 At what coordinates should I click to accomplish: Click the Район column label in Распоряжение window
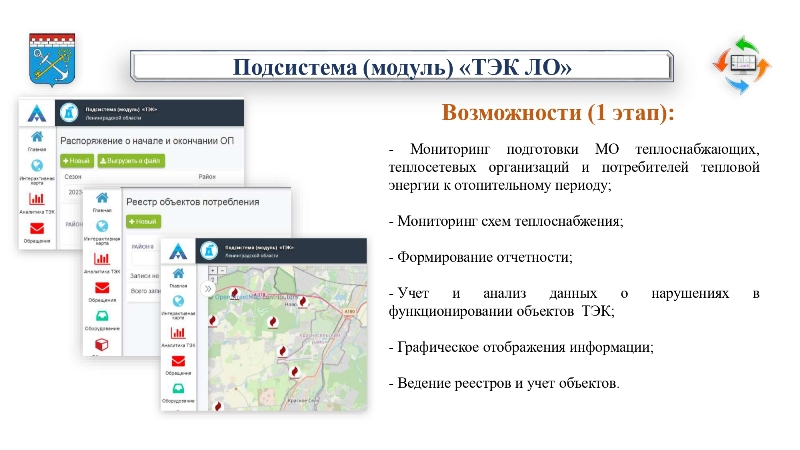(x=207, y=177)
